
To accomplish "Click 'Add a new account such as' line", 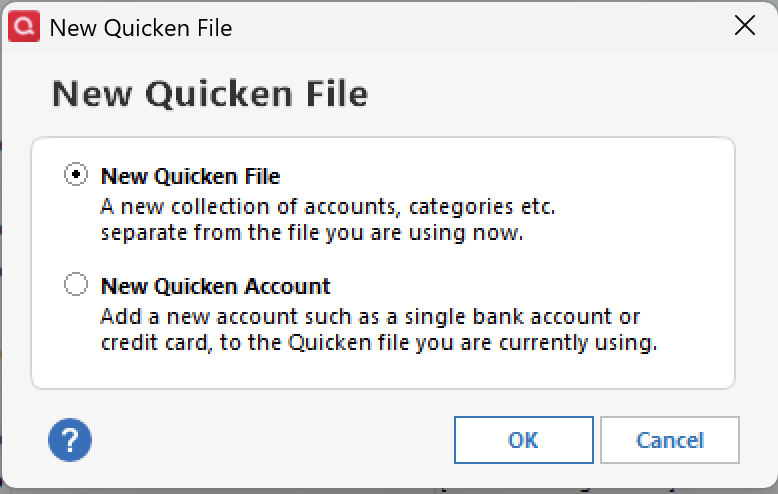I will pyautogui.click(x=370, y=317).
